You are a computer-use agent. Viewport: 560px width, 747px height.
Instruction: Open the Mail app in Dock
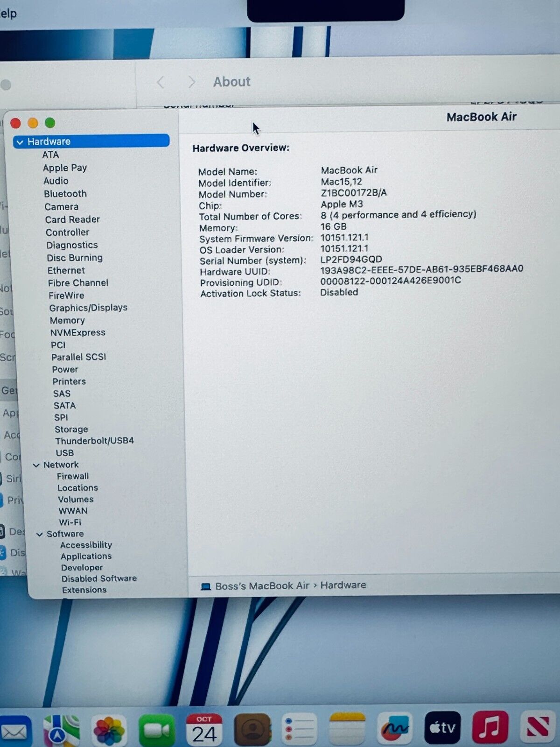tap(15, 731)
